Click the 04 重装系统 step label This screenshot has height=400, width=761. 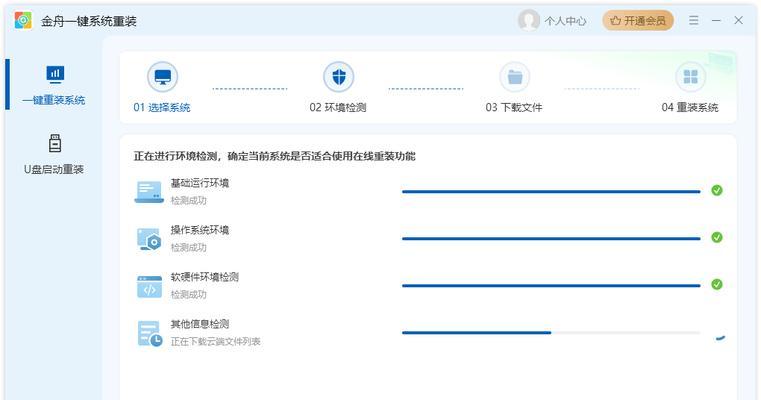click(x=690, y=107)
